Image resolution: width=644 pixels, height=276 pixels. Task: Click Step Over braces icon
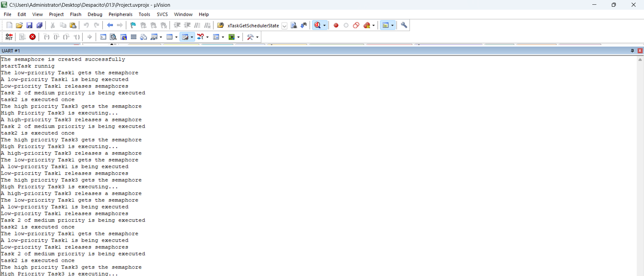(x=56, y=37)
